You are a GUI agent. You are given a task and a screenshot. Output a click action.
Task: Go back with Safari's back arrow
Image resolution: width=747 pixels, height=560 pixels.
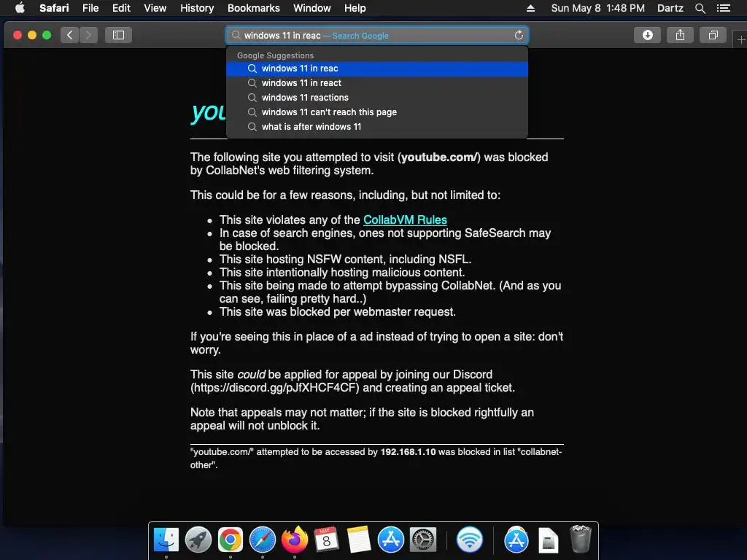[x=69, y=35]
